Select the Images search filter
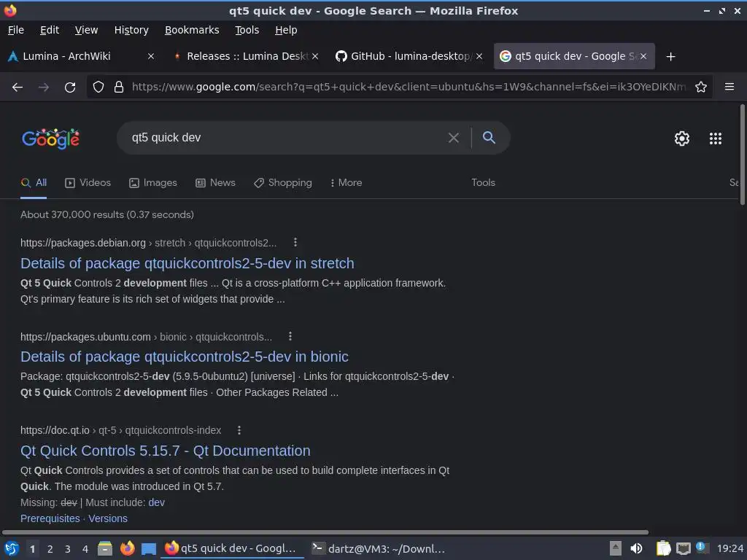 point(153,183)
